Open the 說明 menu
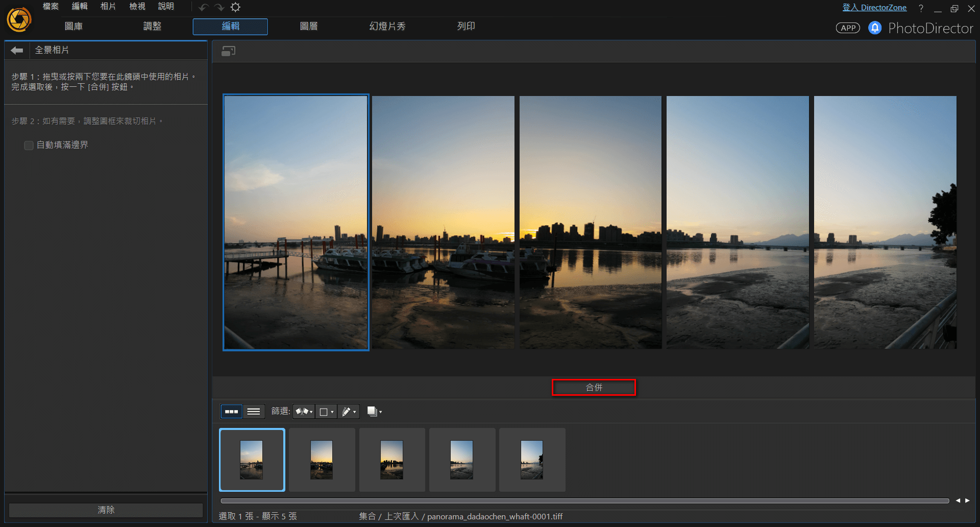The height and width of the screenshot is (527, 980). [166, 6]
